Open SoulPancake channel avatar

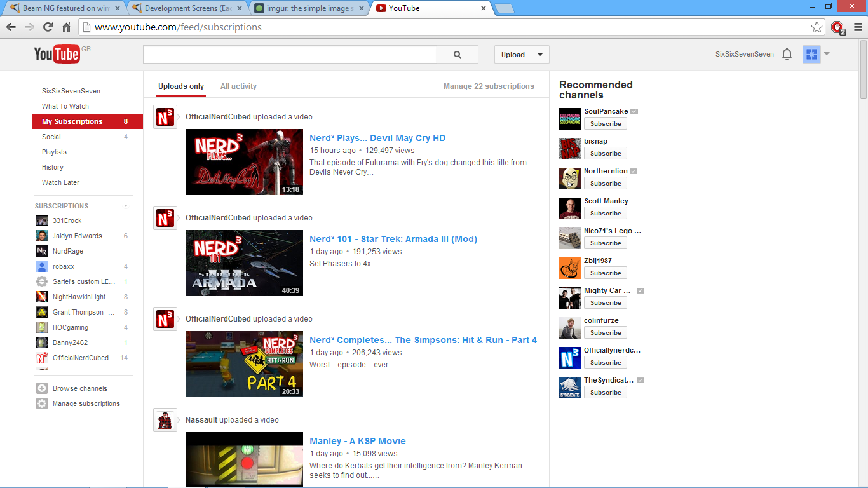pos(570,119)
